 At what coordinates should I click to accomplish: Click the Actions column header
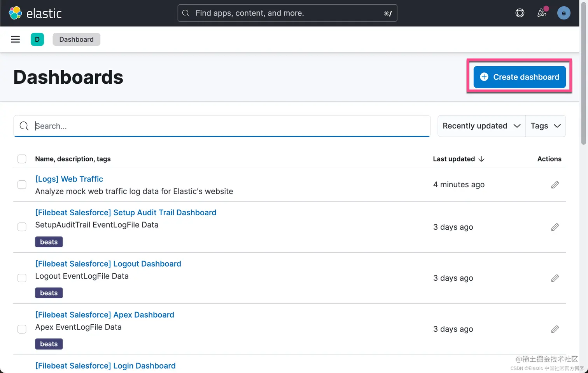click(549, 159)
